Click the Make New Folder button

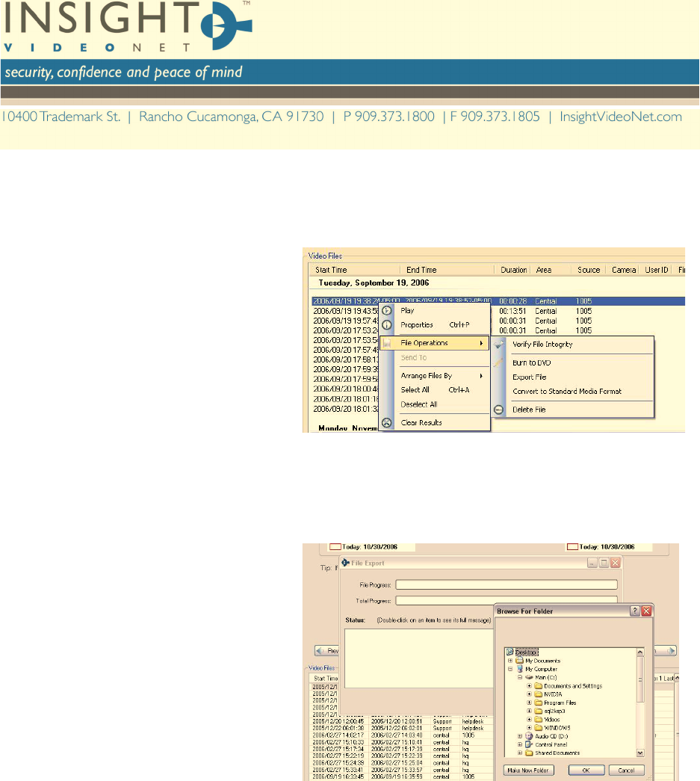[x=527, y=770]
